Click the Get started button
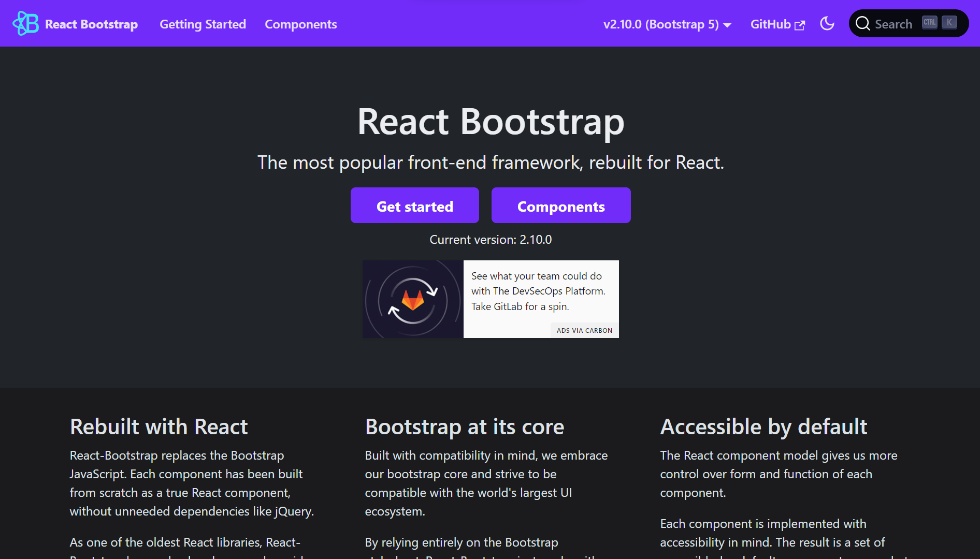 (x=414, y=205)
